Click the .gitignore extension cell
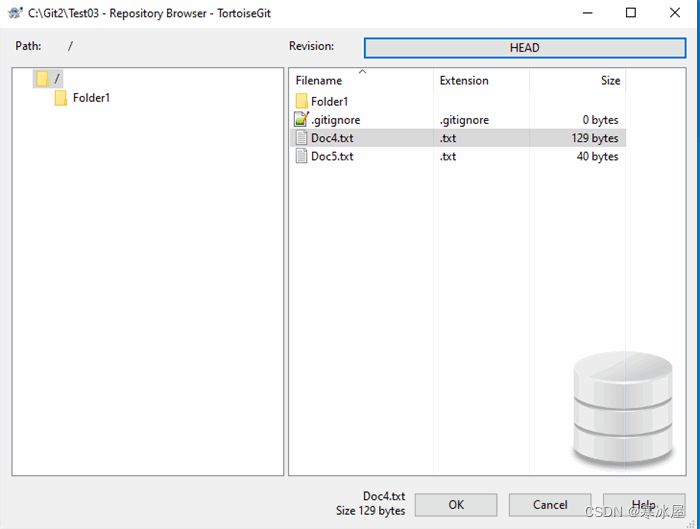 pyautogui.click(x=464, y=120)
